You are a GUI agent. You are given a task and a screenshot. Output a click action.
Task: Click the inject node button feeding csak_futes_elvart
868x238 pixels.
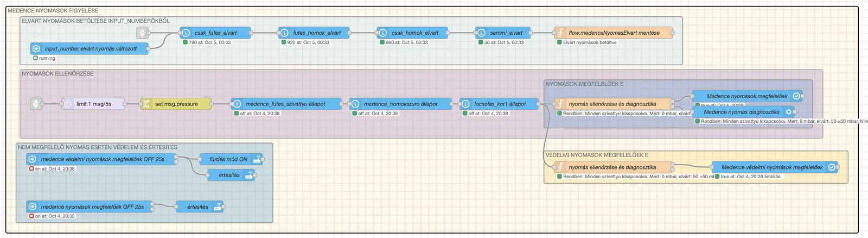[142, 33]
